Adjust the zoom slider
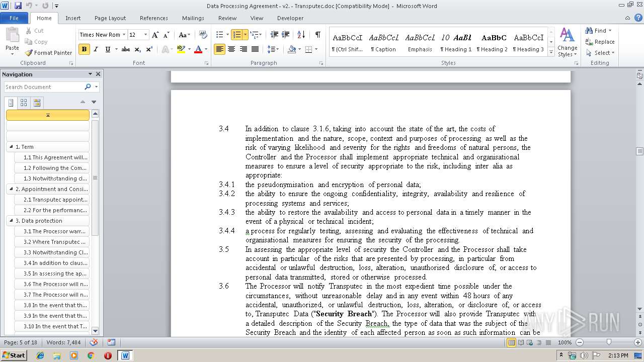Screen dimensions: 644x362 tap(609, 342)
